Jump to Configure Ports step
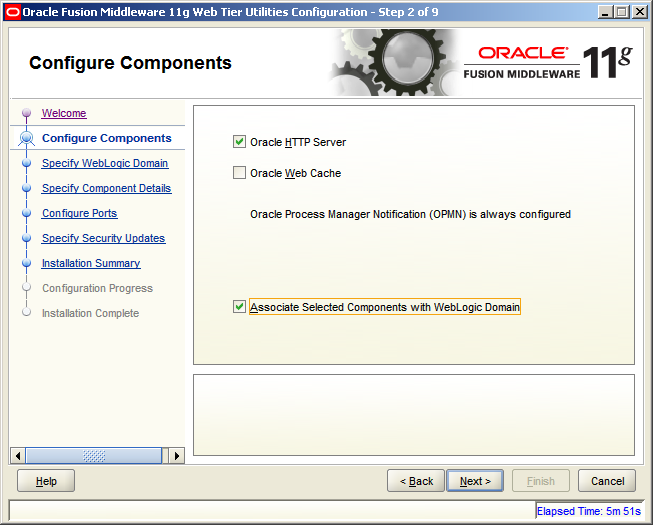This screenshot has height=525, width=653. pos(80,213)
